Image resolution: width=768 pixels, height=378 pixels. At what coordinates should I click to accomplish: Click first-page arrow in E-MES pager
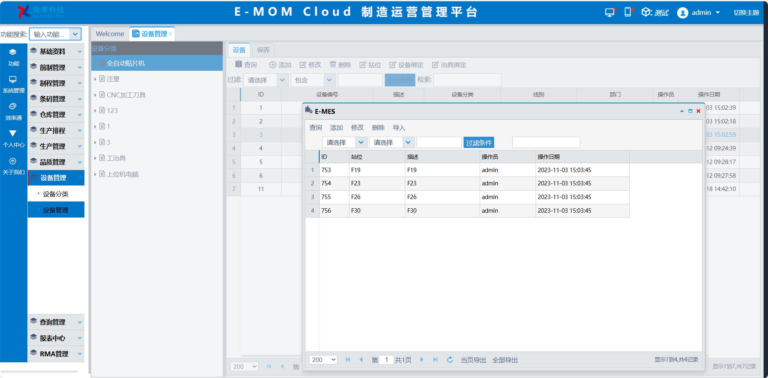[348, 360]
